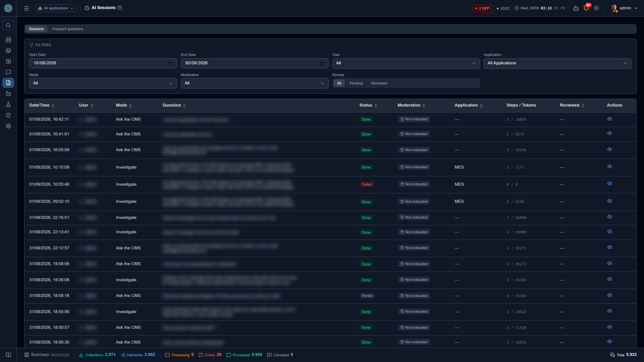The height and width of the screenshot is (362, 644).
Task: Expand the Mode filter dropdown
Action: coord(103,83)
